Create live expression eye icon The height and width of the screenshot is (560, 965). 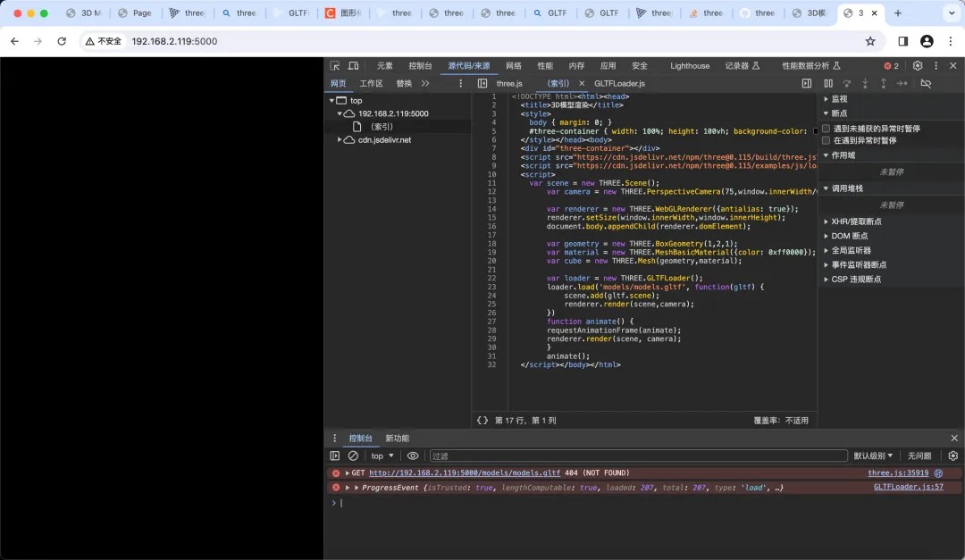click(x=413, y=456)
